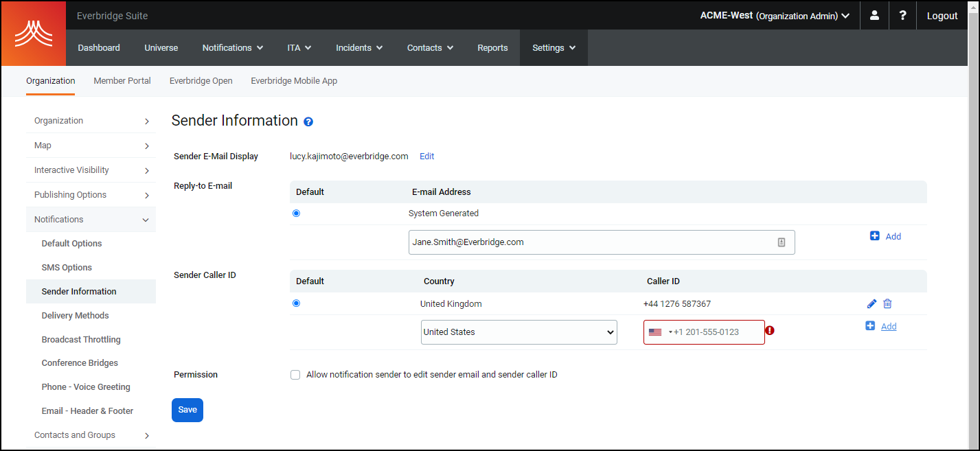Click Edit link next to sender e-mail
The width and height of the screenshot is (980, 451).
pos(426,157)
